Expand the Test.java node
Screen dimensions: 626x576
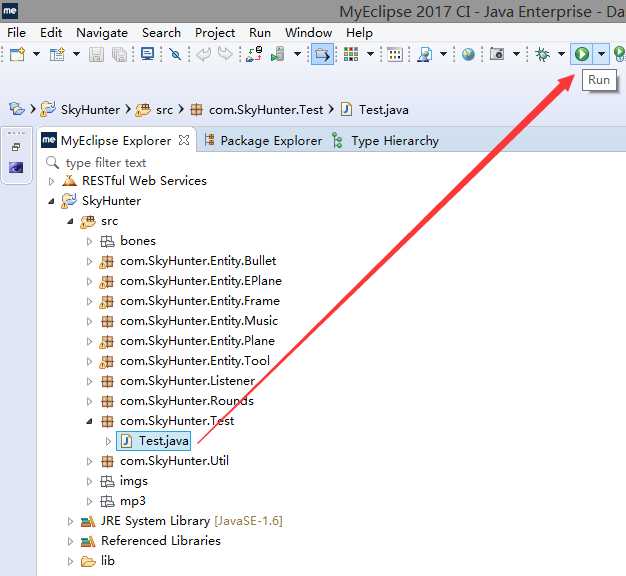(108, 441)
